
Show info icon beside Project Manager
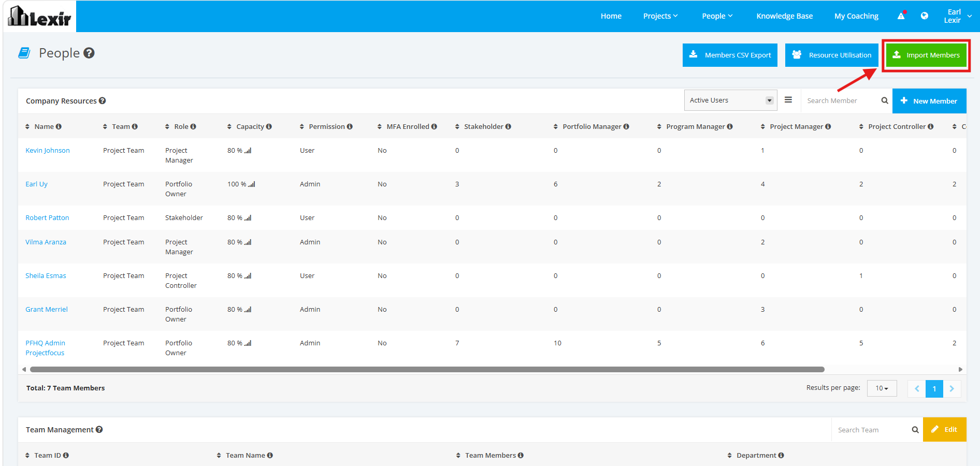828,127
